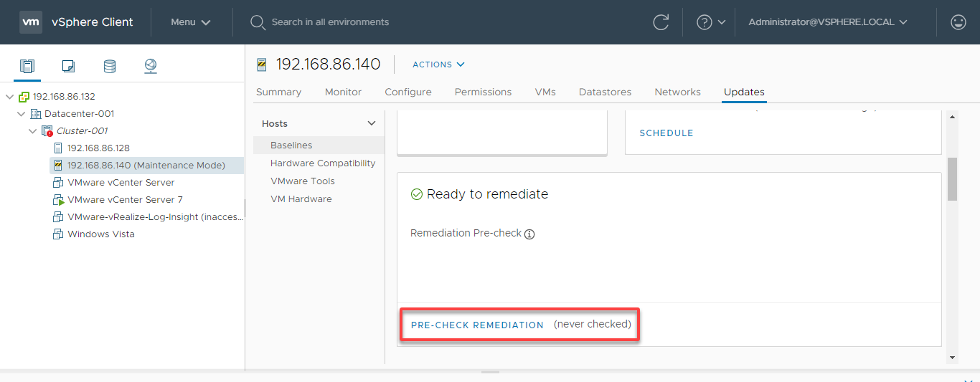Open the Menu dropdown
Viewport: 980px width, 382px height.
[x=191, y=22]
